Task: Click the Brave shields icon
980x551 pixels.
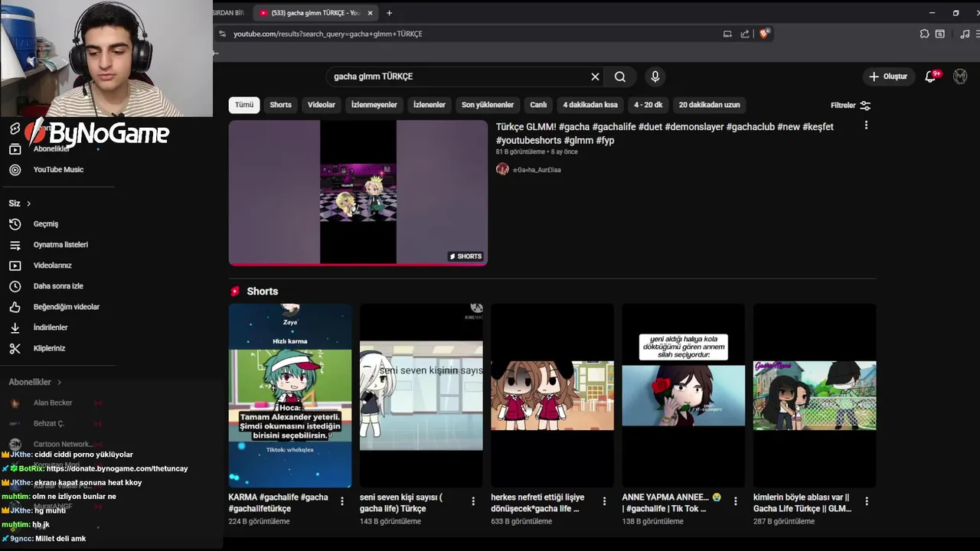Action: 764,34
